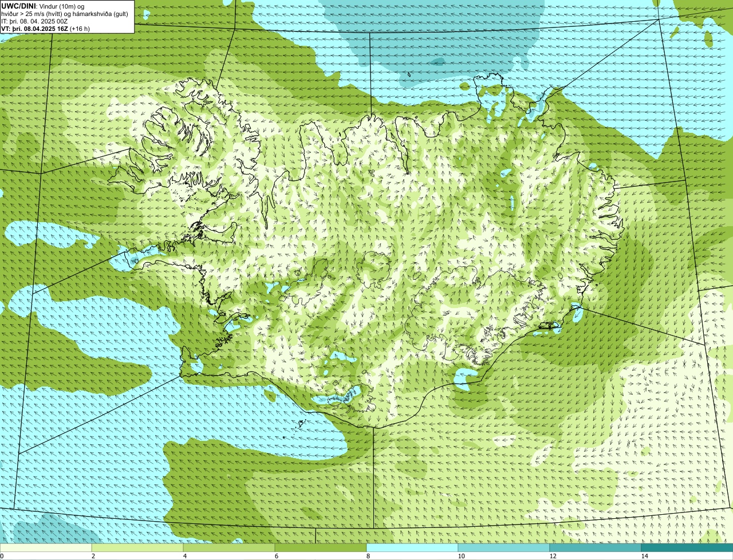733x560 pixels.
Task: Click the colorbar tick label '2'
Action: tap(93, 556)
